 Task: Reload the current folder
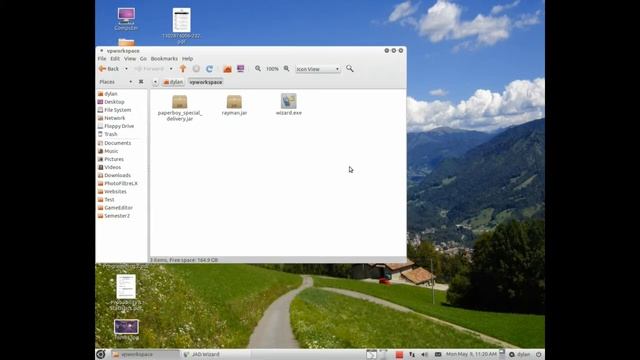tap(209, 69)
